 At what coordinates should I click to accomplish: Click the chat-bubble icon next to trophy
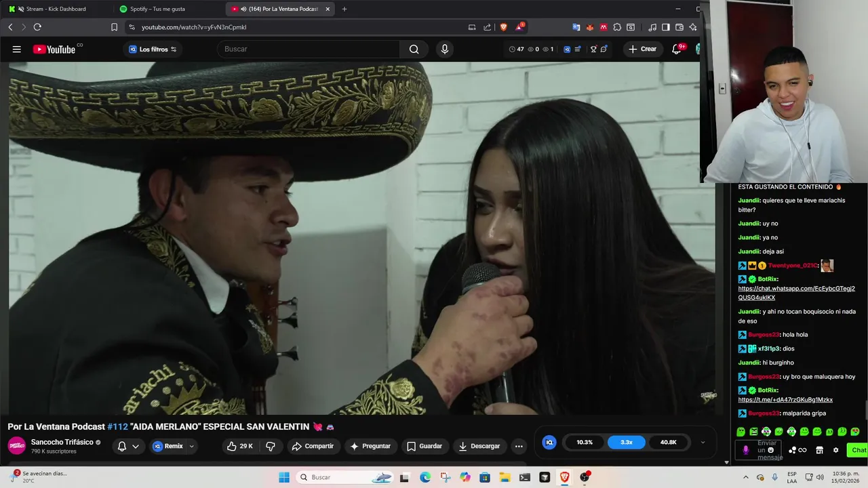[x=604, y=49]
